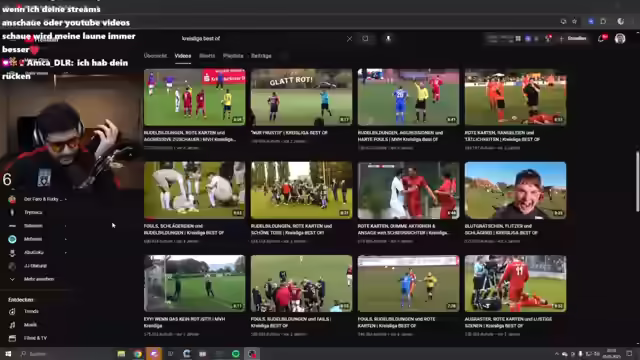Activate voice search microphone icon

click(x=388, y=39)
